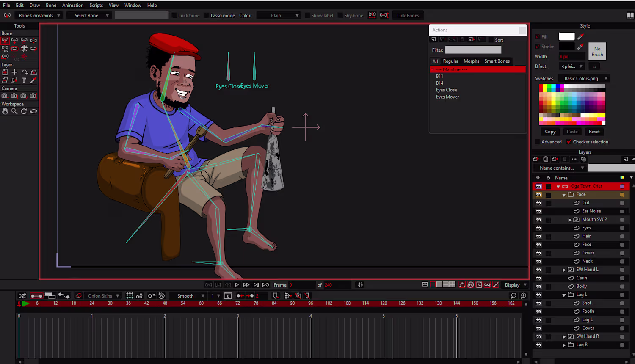Open the Display quality dropdown

coord(515,285)
